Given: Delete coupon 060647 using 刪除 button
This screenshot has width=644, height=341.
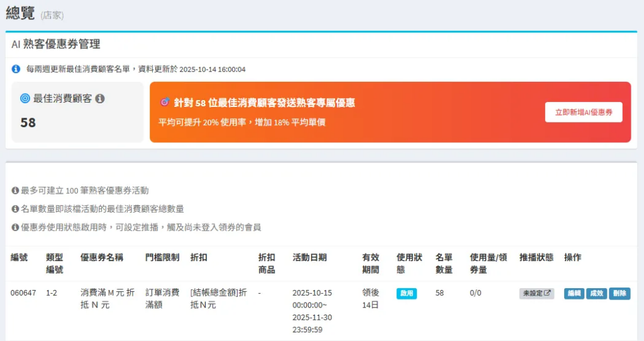Looking at the screenshot, I should (619, 293).
